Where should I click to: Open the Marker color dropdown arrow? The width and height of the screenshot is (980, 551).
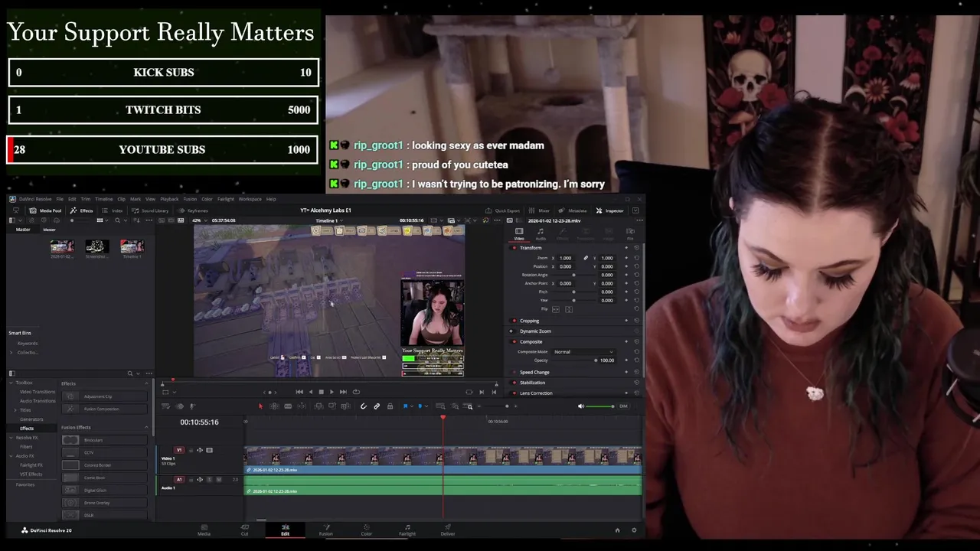[425, 406]
